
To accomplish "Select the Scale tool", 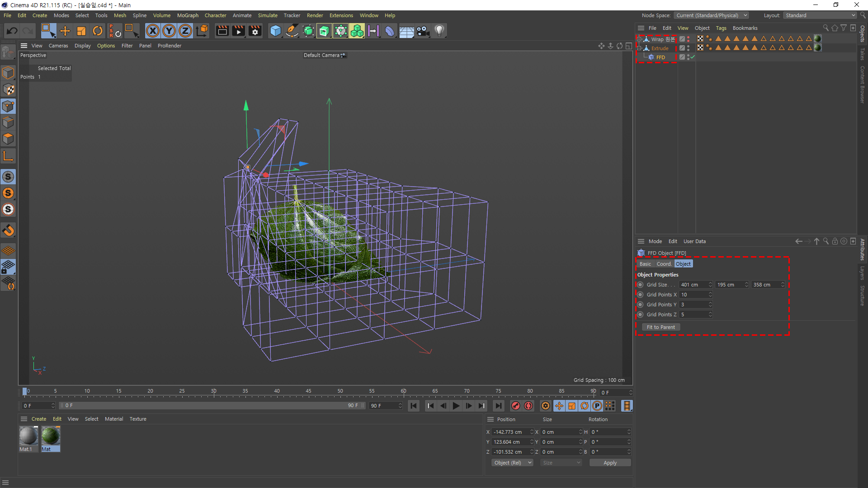I will [x=81, y=31].
